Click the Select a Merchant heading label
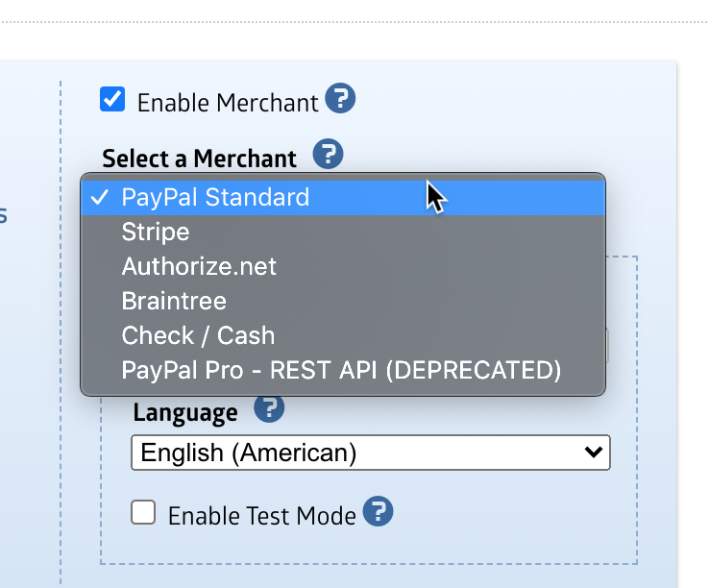709x588 pixels. tap(199, 158)
